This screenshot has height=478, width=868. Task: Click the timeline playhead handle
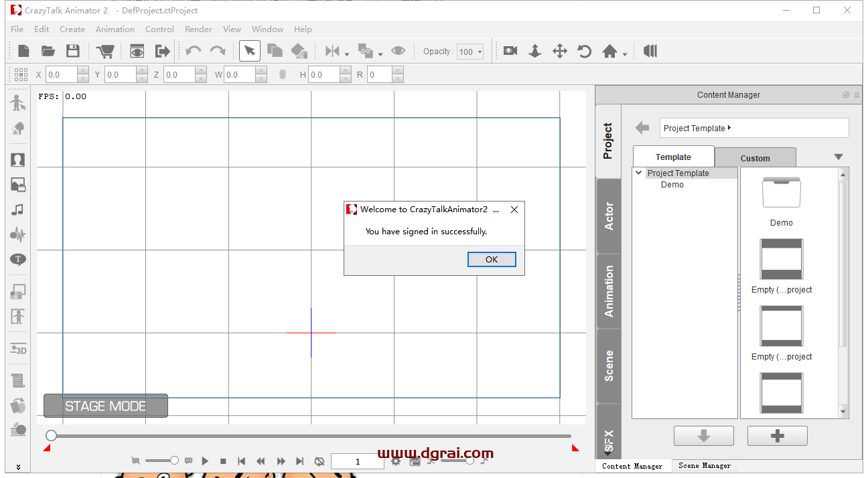tap(51, 436)
